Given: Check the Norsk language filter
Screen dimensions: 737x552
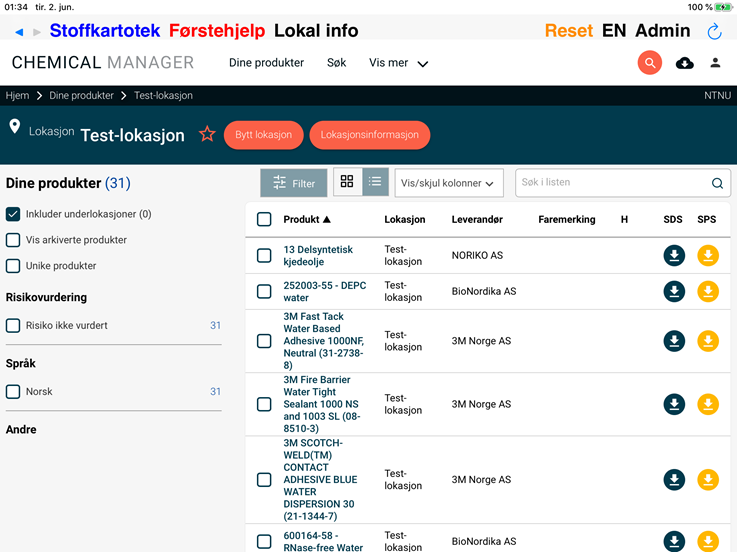Looking at the screenshot, I should pyautogui.click(x=13, y=392).
